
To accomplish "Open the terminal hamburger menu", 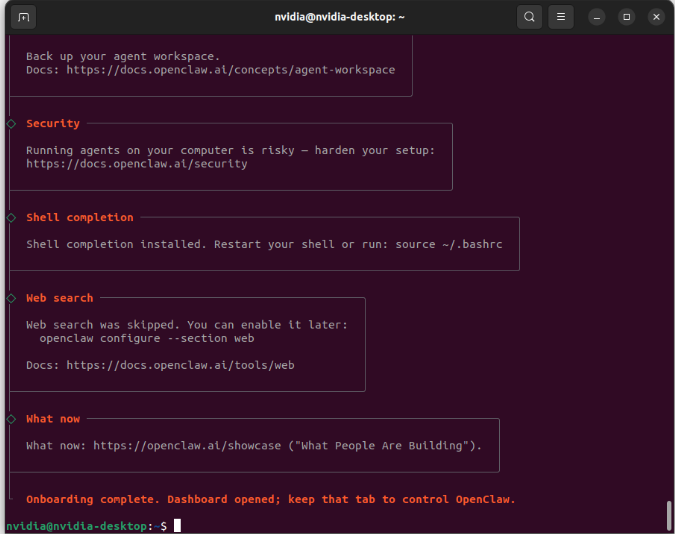I will tap(560, 17).
